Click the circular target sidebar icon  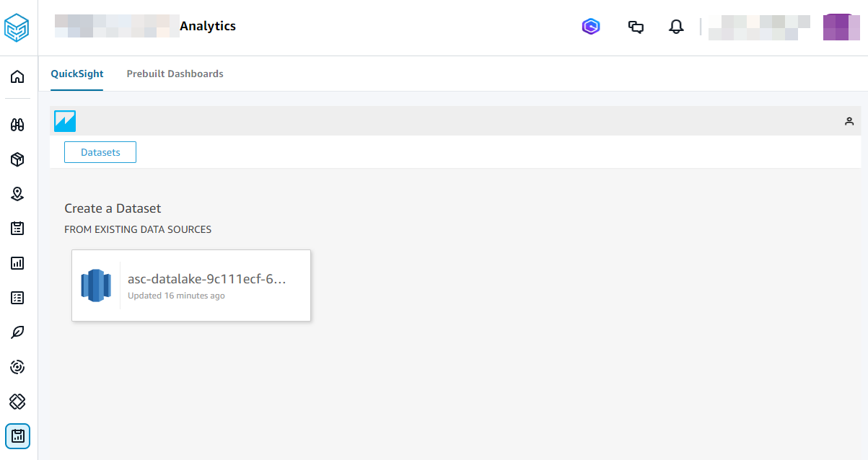pos(17,367)
